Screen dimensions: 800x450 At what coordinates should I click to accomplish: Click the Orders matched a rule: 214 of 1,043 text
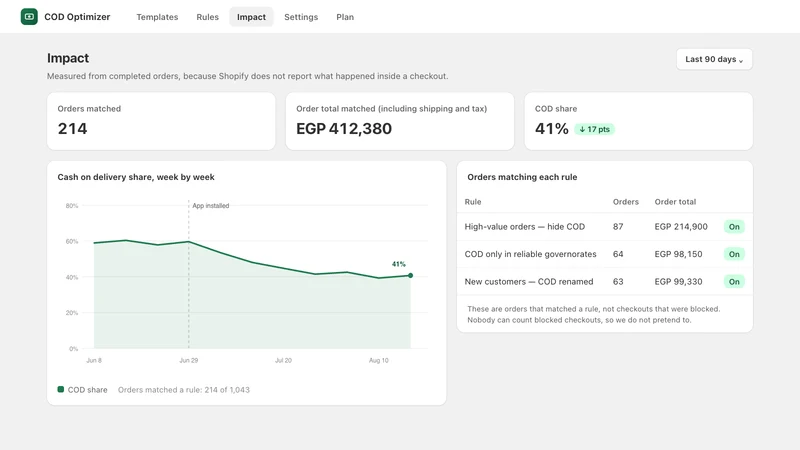click(184, 390)
